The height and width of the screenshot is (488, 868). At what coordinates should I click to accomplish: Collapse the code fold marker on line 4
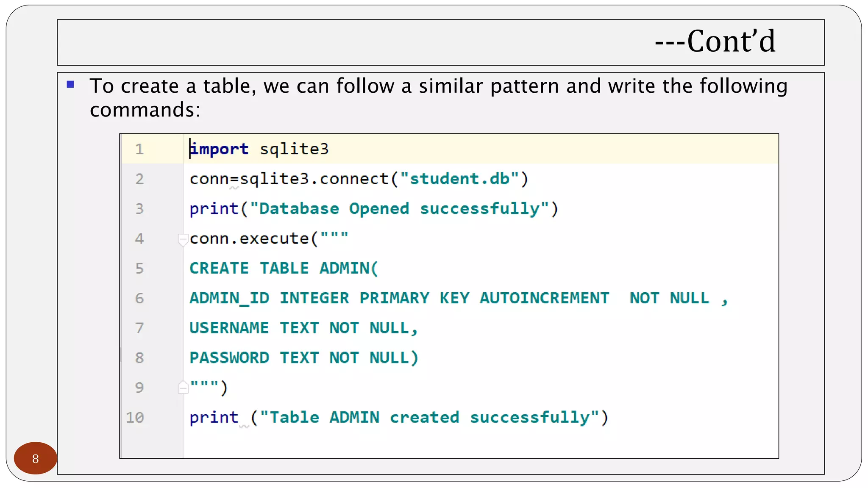coord(183,240)
